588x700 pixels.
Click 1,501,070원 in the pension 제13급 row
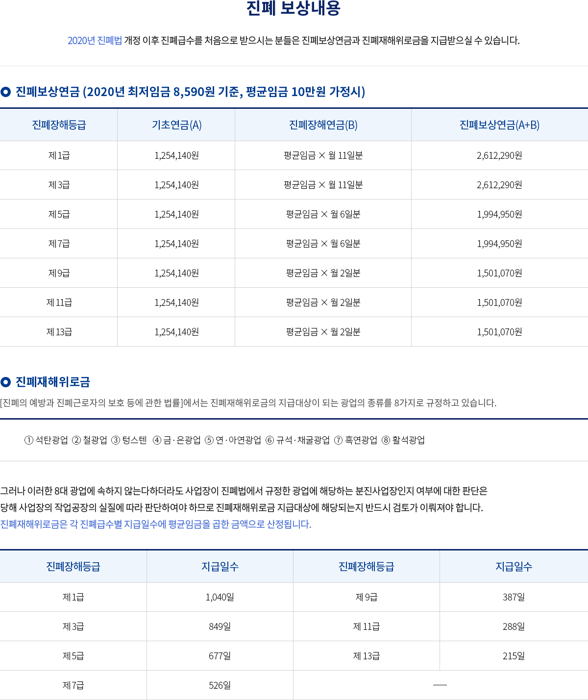click(x=499, y=332)
